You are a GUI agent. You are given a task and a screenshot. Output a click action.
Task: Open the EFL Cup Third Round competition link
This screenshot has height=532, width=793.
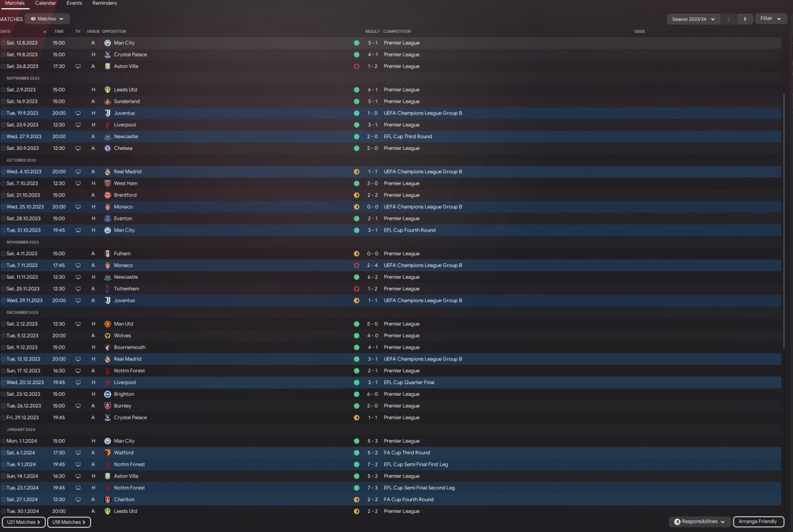(408, 137)
